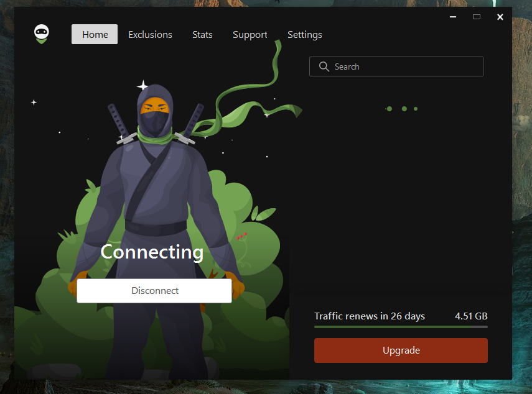This screenshot has height=394, width=532.
Task: Close the VPN window
Action: 500,17
